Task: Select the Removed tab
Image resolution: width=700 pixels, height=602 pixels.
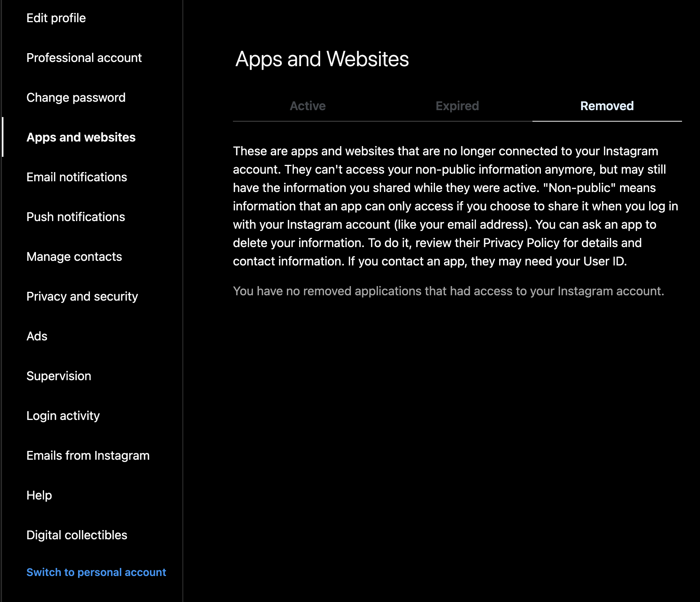Action: tap(607, 106)
